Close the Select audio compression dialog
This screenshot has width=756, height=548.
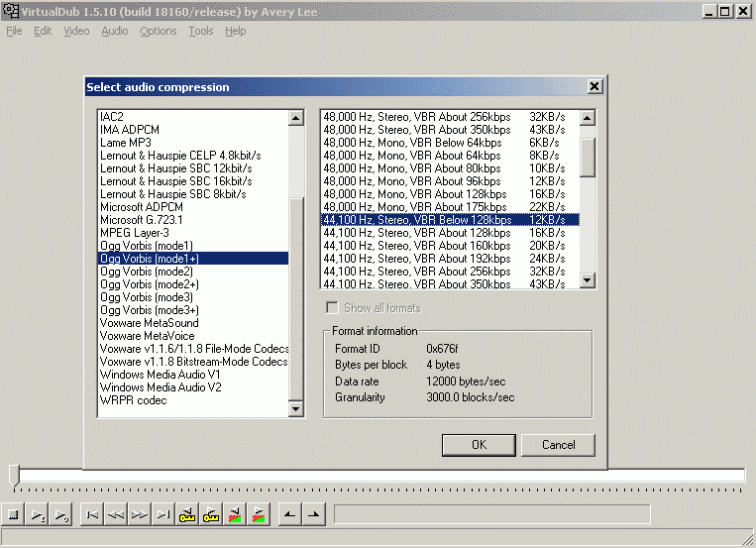[x=594, y=86]
